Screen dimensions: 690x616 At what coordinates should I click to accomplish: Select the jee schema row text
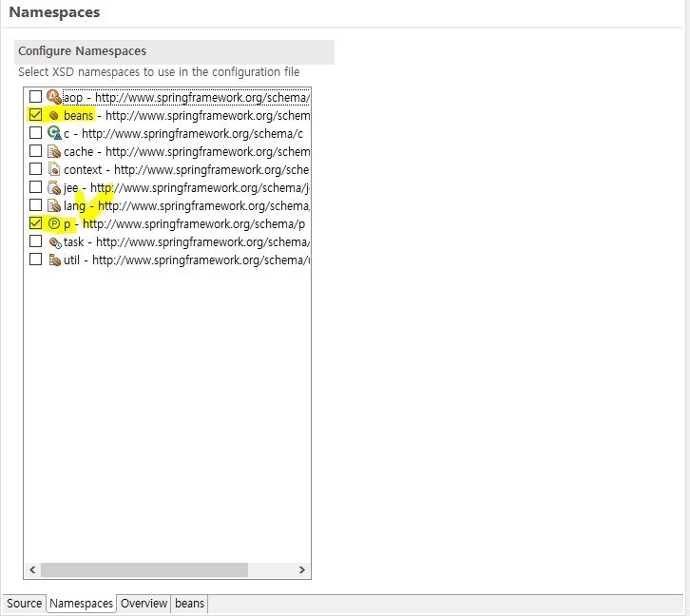coord(186,188)
